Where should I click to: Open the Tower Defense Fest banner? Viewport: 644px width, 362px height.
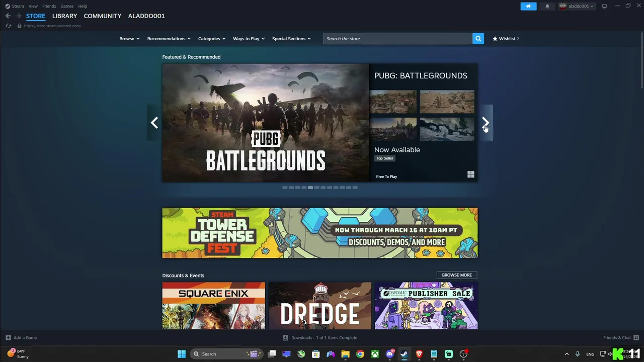(x=320, y=233)
